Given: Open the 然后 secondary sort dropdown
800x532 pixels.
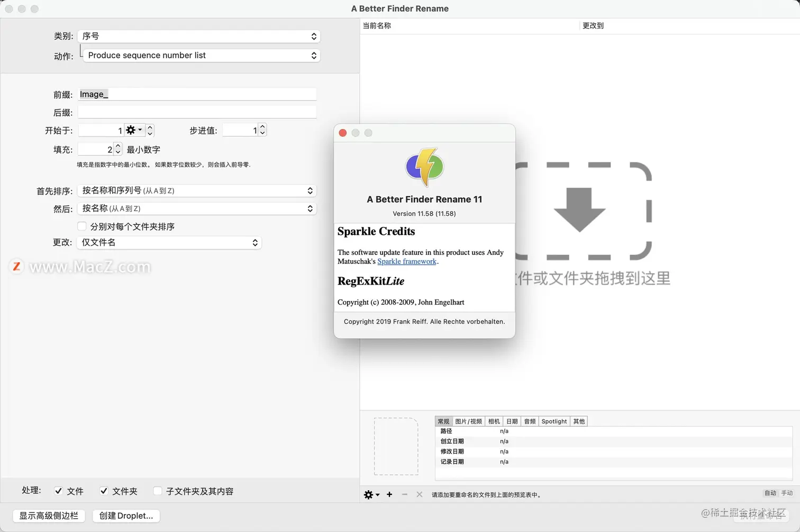Looking at the screenshot, I should click(x=197, y=208).
